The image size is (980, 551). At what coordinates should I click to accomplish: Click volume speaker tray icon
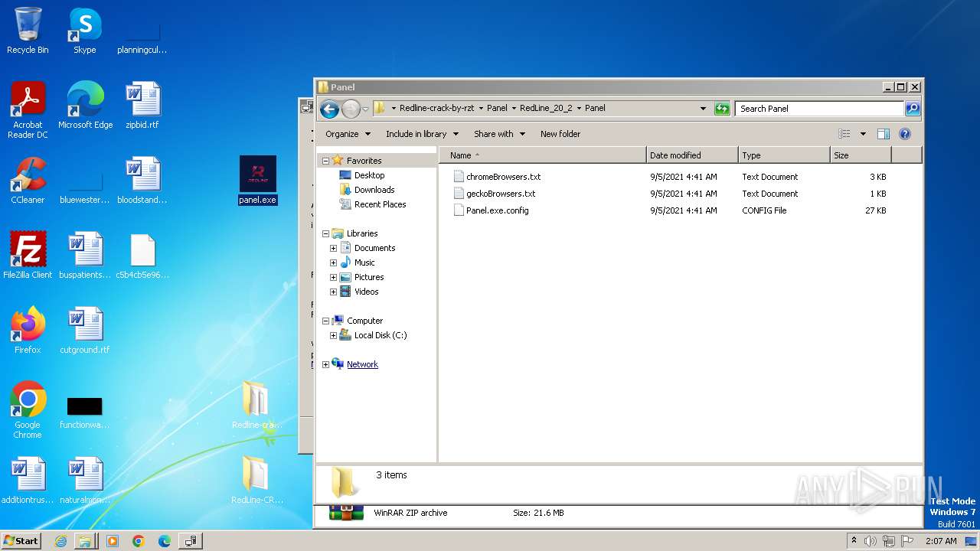(x=871, y=541)
